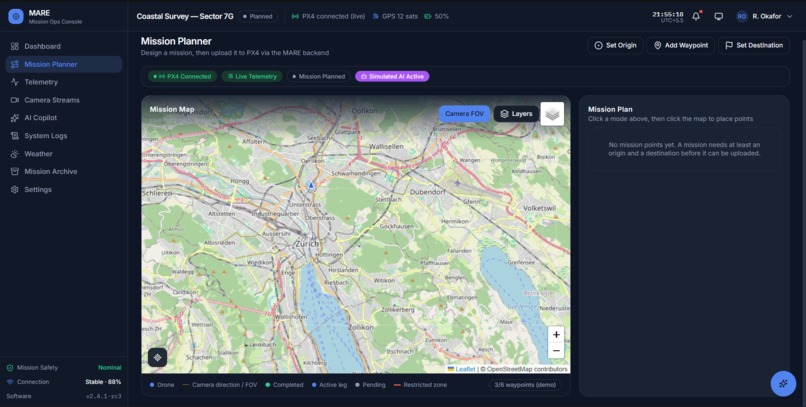Click the Active leg legend entry

point(329,385)
